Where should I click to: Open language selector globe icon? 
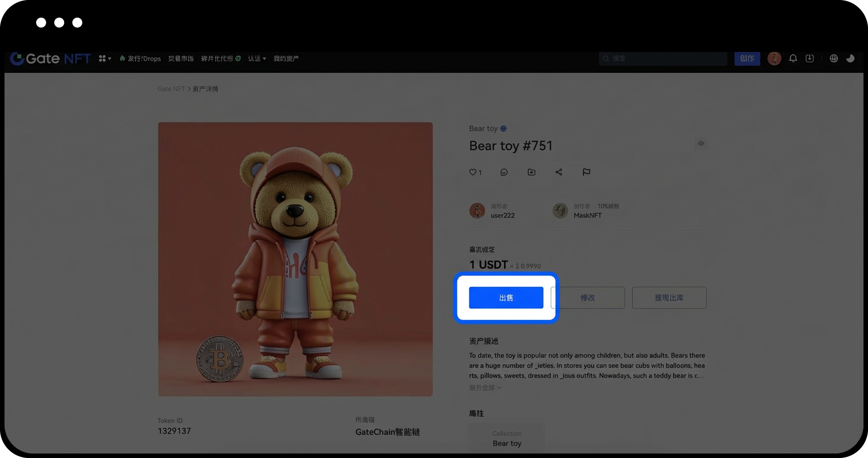point(834,58)
